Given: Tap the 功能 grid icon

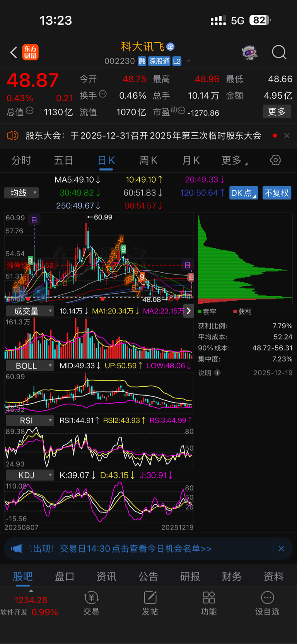Looking at the screenshot, I should 209,598.
